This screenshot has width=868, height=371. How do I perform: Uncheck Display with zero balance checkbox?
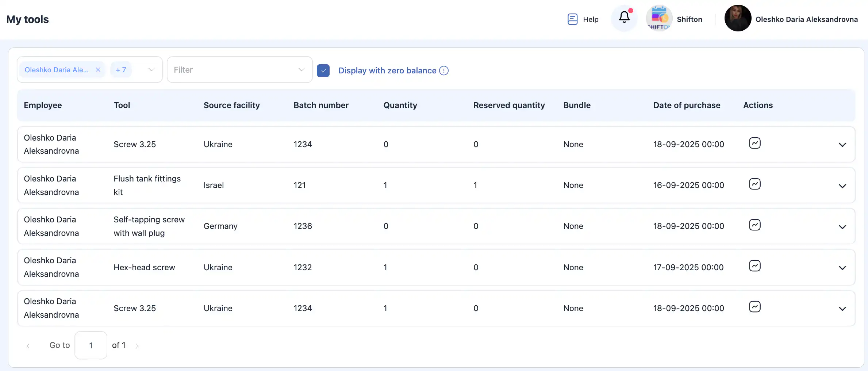coord(323,70)
